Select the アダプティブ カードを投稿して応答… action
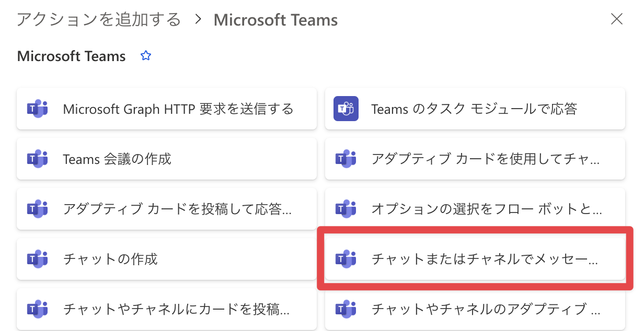 [177, 209]
